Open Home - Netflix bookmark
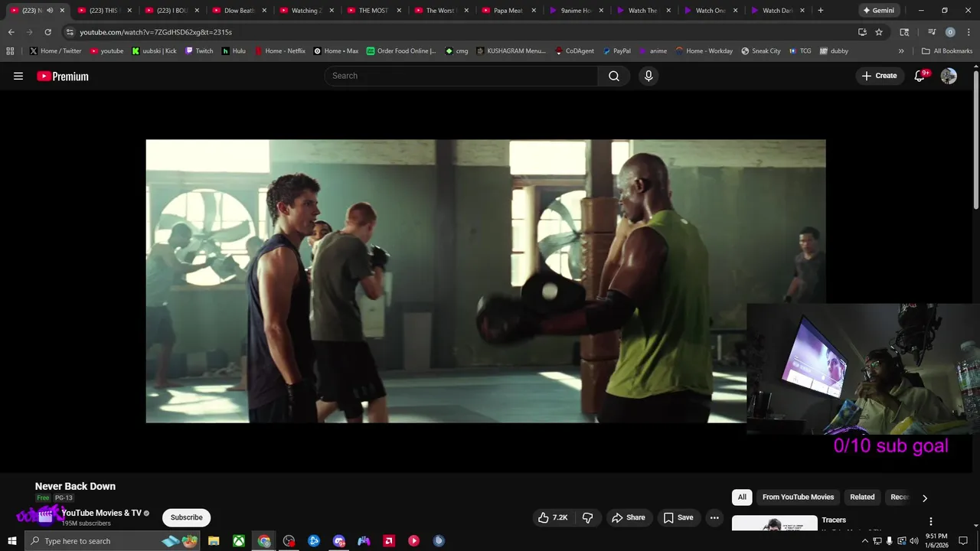The height and width of the screenshot is (551, 980). (279, 51)
